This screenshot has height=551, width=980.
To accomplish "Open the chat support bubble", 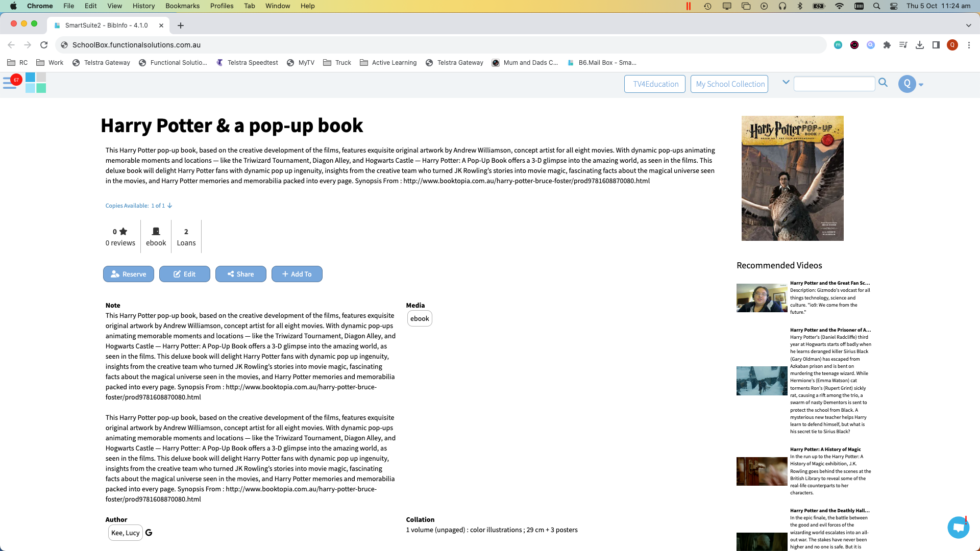I will click(x=958, y=528).
